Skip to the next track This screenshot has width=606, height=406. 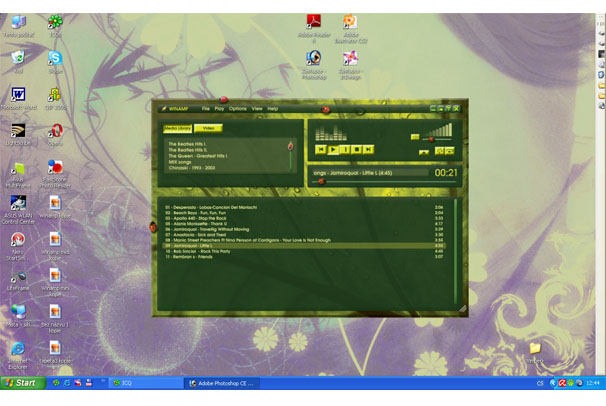[x=368, y=149]
